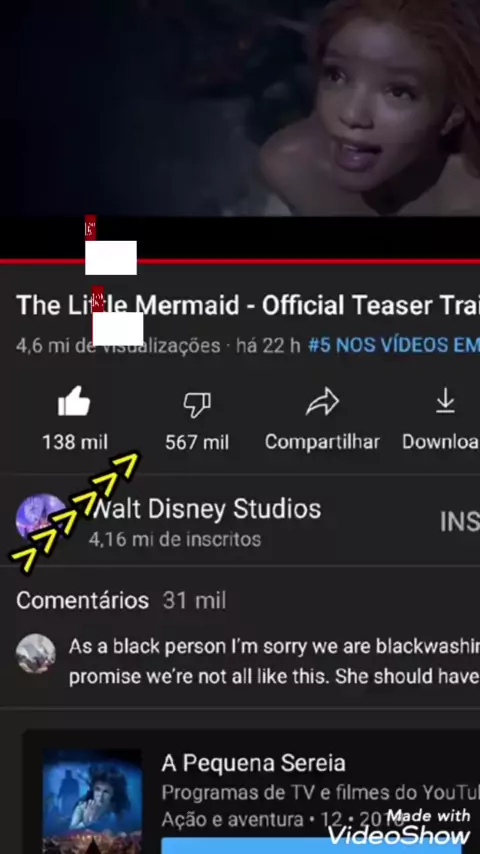Open Walt Disney Studios channel name
This screenshot has height=854, width=480.
206,509
